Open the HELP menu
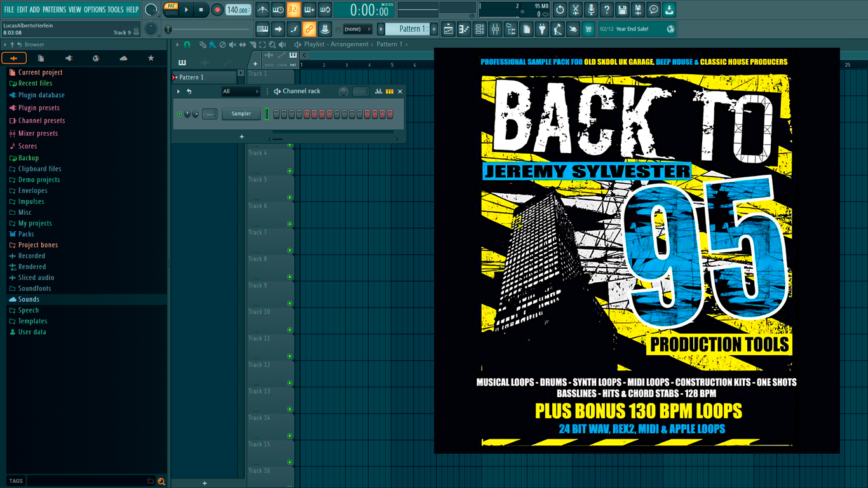Screen dimensions: 868x488 coord(132,10)
